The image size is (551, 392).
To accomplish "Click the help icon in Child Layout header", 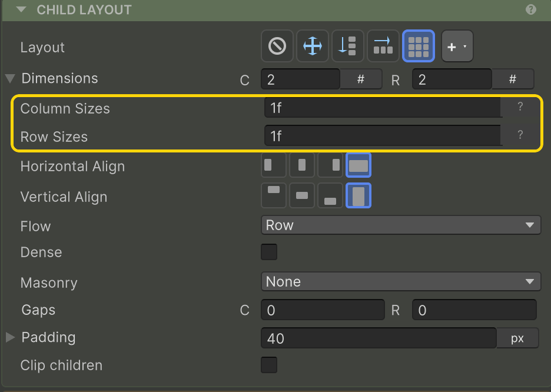I will pos(530,9).
